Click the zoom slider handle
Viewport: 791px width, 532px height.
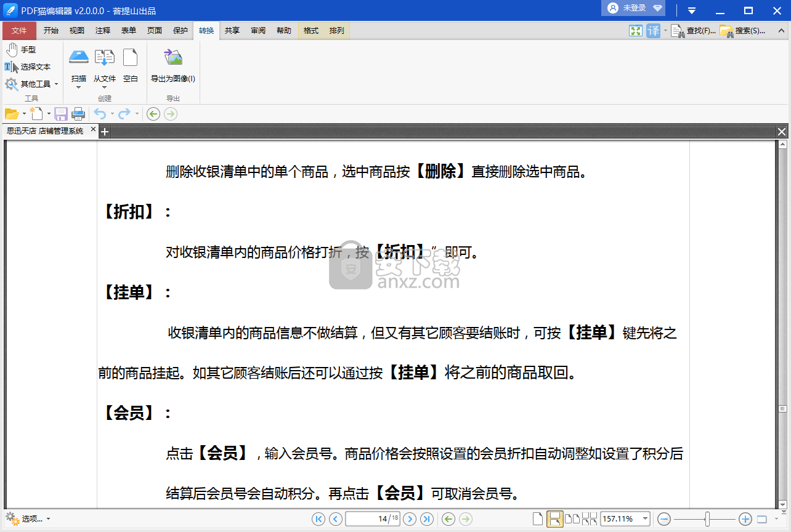(x=708, y=519)
